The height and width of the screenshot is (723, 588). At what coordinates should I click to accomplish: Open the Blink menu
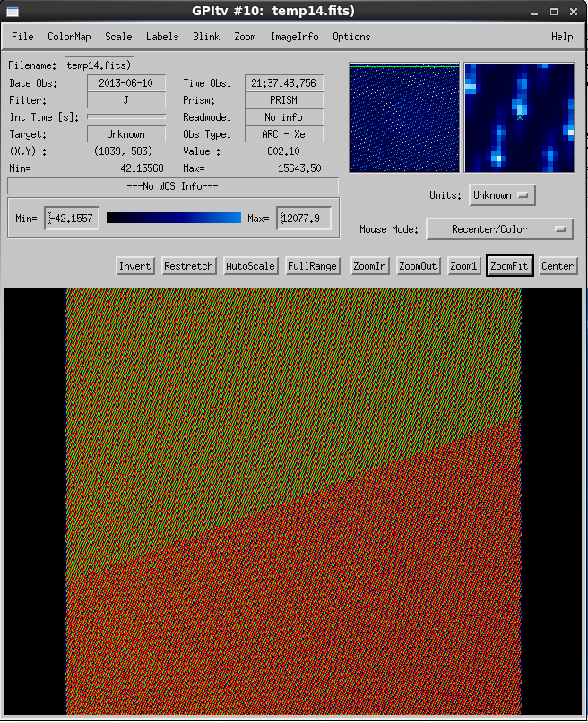[x=206, y=37]
